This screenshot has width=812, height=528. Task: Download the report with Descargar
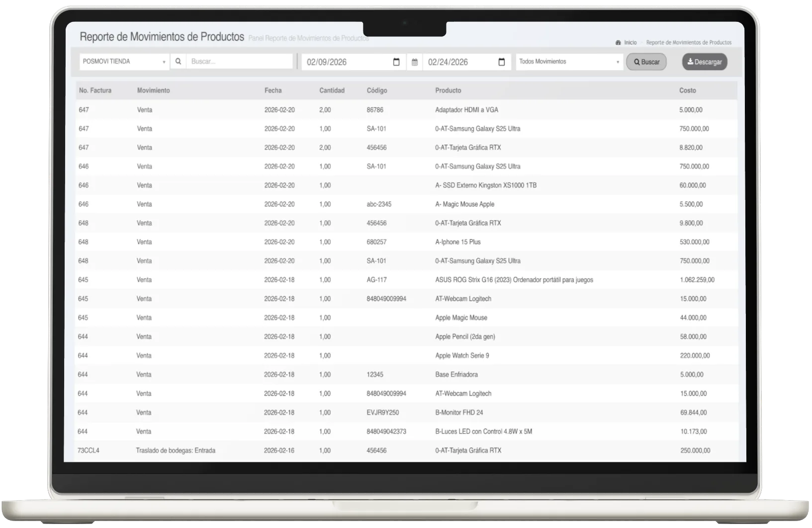click(704, 62)
